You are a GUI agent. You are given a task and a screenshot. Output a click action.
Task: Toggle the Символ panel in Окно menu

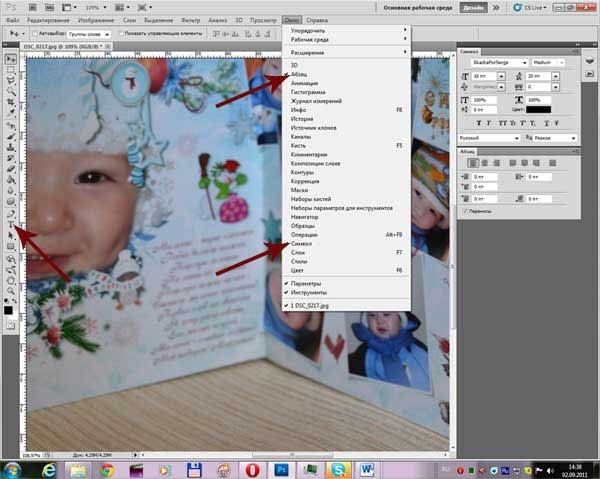tap(346, 244)
